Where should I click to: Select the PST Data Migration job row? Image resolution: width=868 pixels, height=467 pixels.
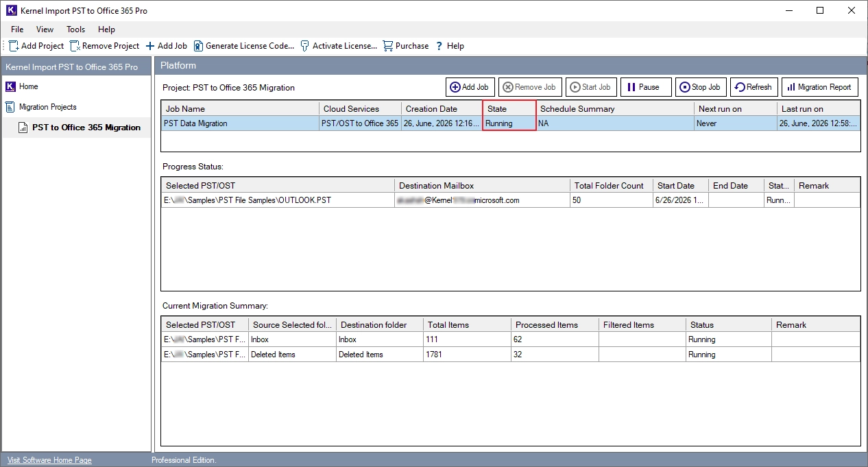tap(510, 123)
